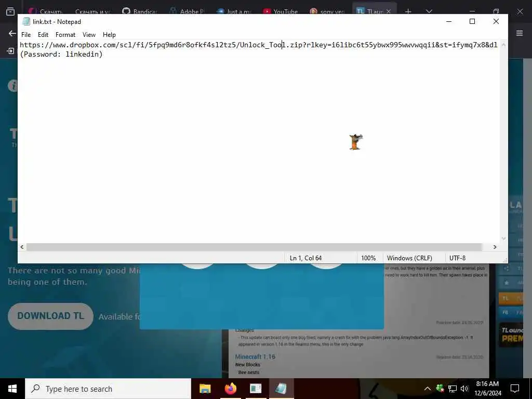Open the third taskbar app icon
The height and width of the screenshot is (399, 532).
[256, 389]
